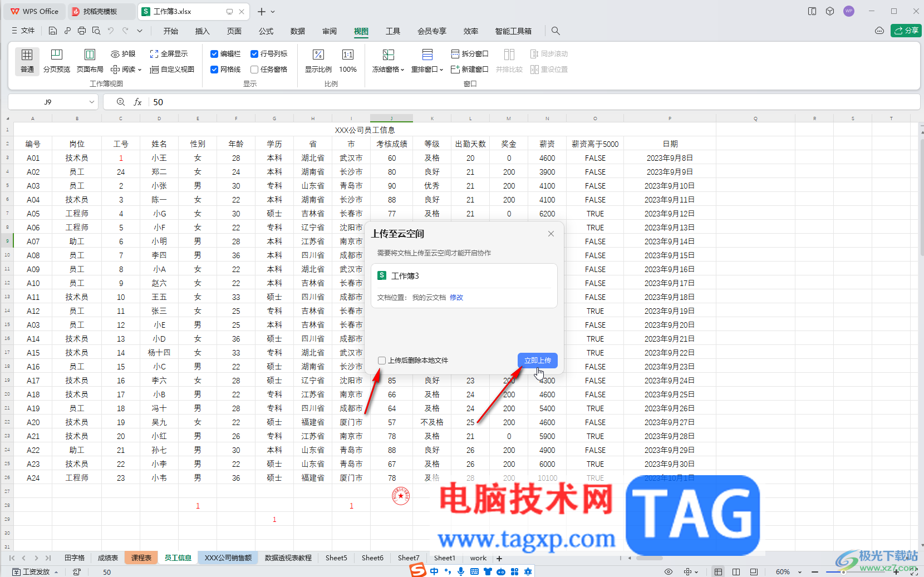Open the zoom percentage dropdown at 60%

coord(800,572)
